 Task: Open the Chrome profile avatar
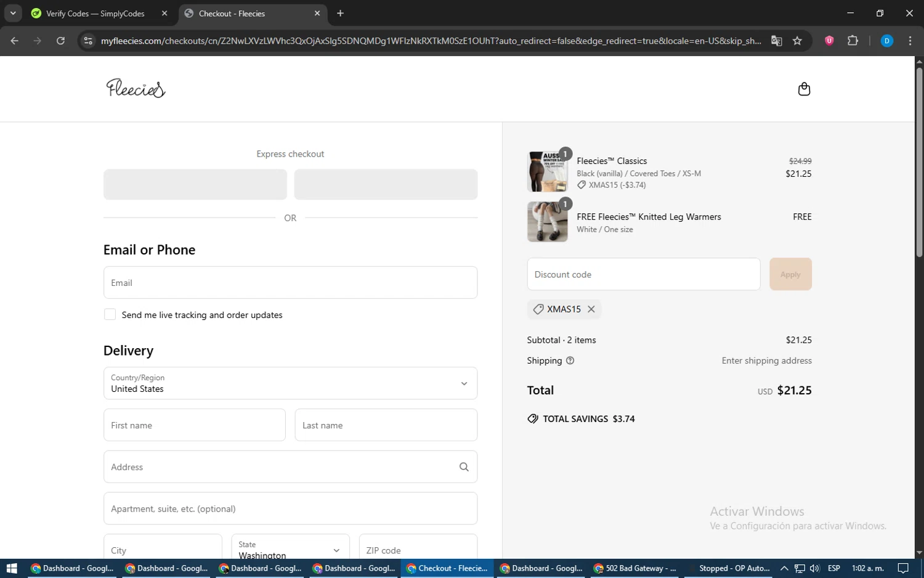(887, 41)
